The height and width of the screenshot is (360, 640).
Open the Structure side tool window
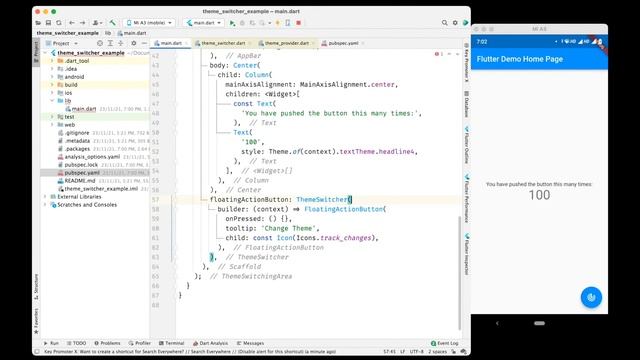[x=36, y=287]
